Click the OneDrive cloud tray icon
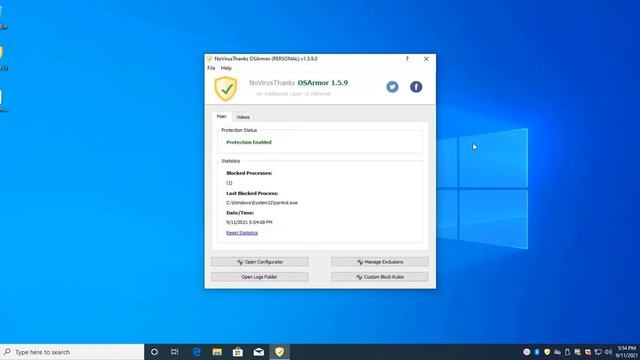640x360 pixels. 557,352
